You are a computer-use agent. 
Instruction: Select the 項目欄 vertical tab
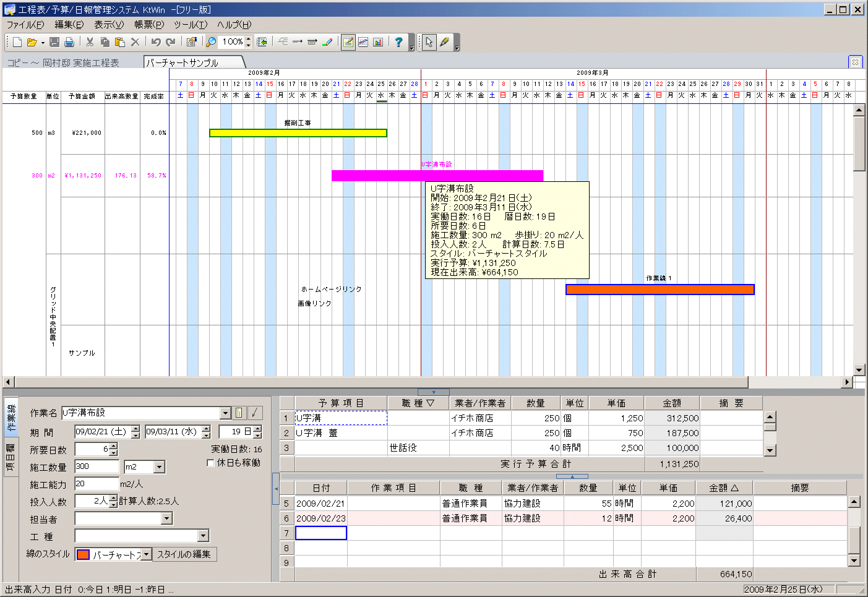(x=11, y=457)
